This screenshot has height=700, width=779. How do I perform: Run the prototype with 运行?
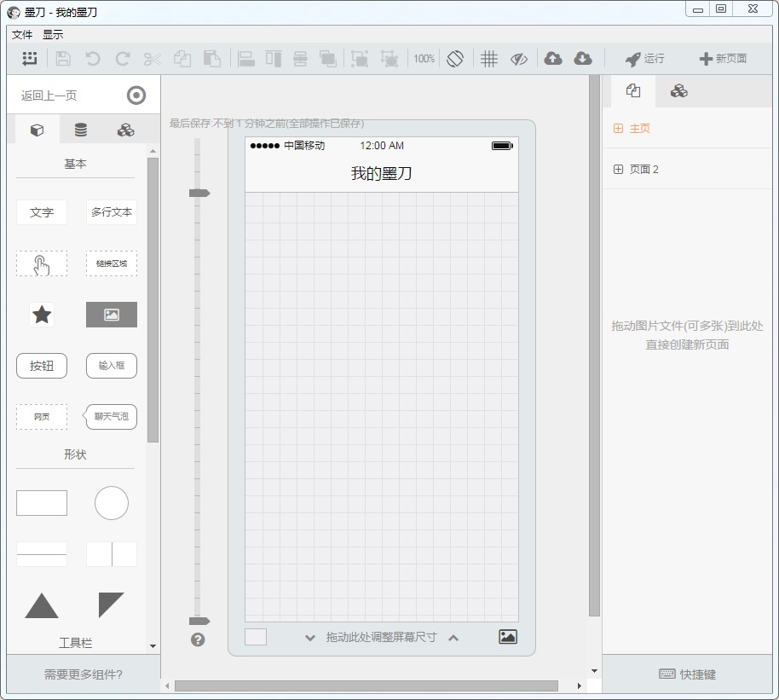pos(645,59)
